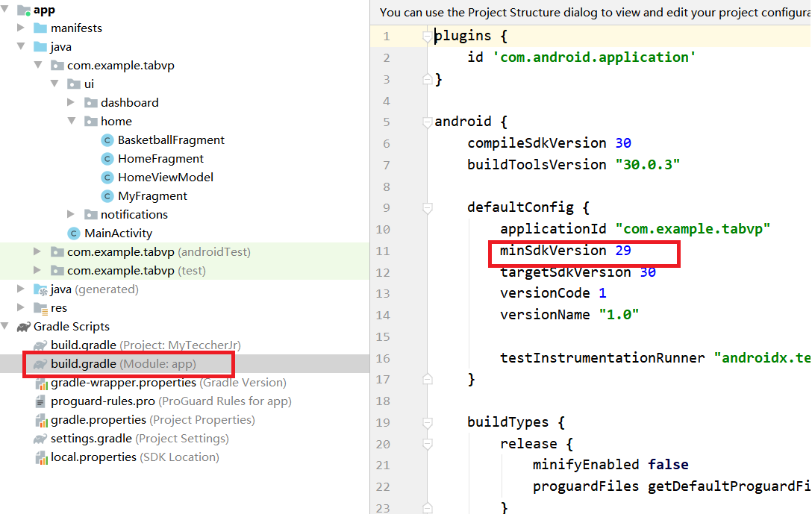
Task: Expand the notifications package
Action: 72,214
